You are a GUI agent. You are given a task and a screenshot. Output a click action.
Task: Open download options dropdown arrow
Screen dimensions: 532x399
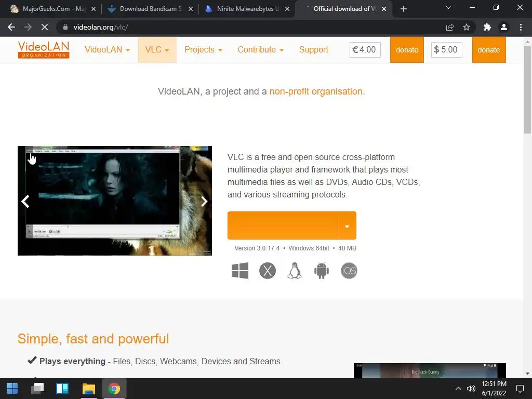click(347, 225)
